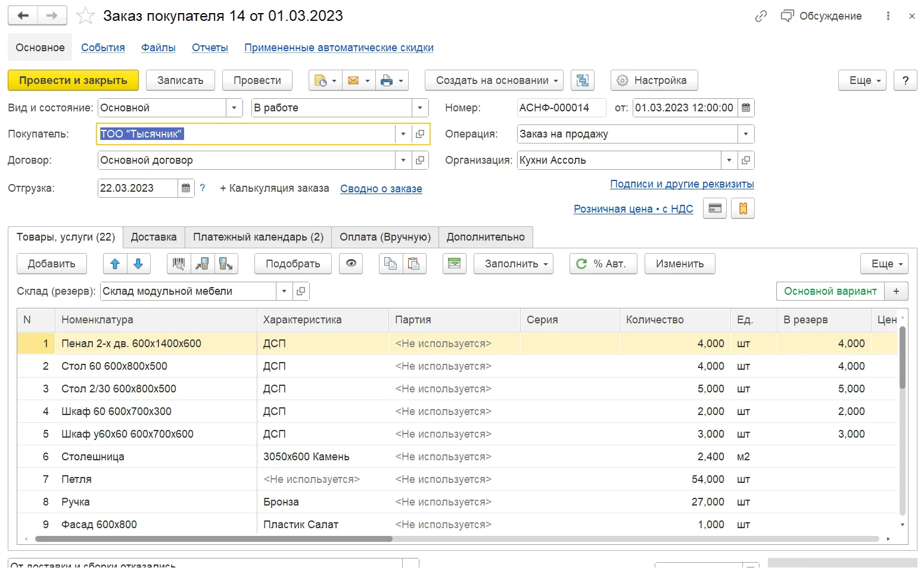Viewport: 924px width, 577px height.
Task: Open calendar picker for shipment date
Action: coord(186,188)
